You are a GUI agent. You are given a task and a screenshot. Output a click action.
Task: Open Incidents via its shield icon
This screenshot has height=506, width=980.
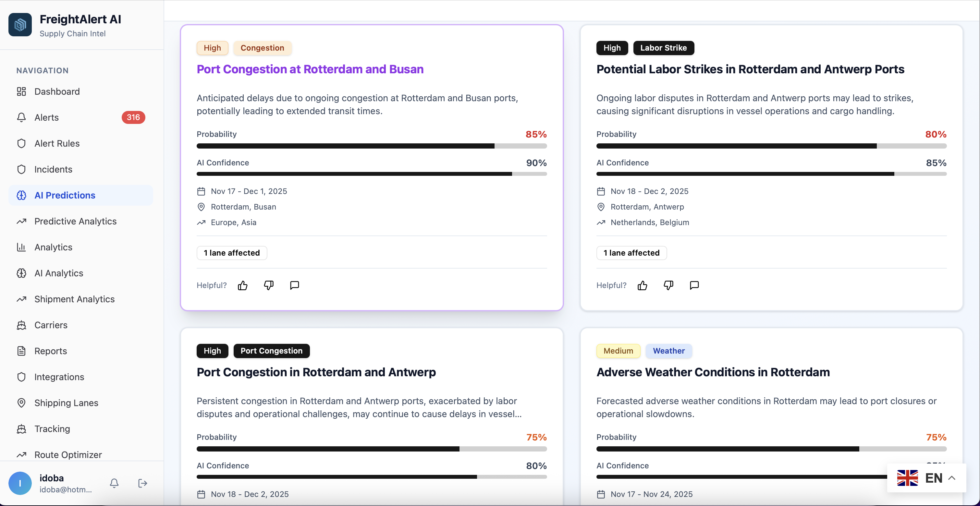click(x=21, y=169)
